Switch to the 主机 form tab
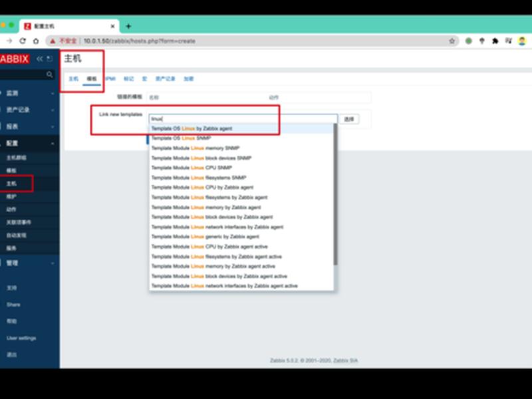This screenshot has width=532, height=399. [x=74, y=78]
